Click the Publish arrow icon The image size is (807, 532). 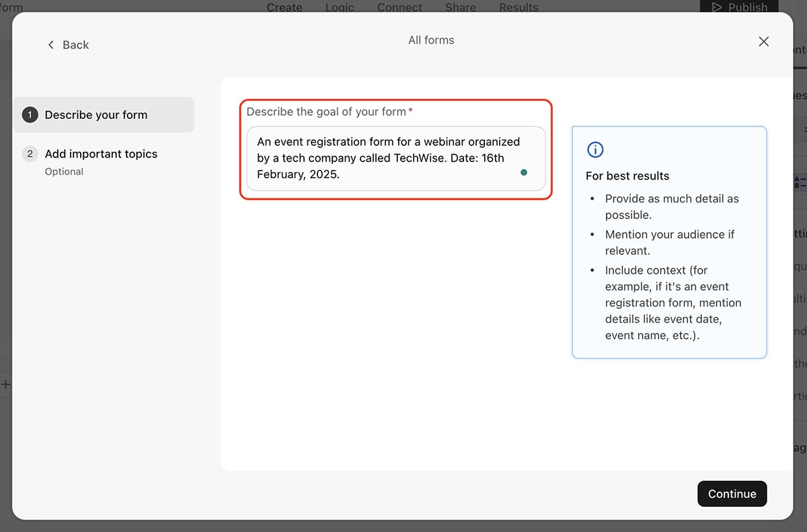(717, 7)
